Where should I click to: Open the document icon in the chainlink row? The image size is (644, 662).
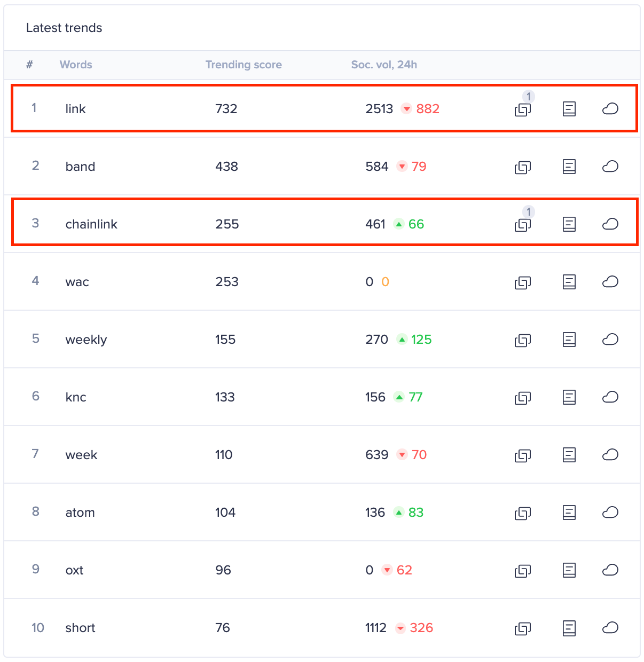569,224
